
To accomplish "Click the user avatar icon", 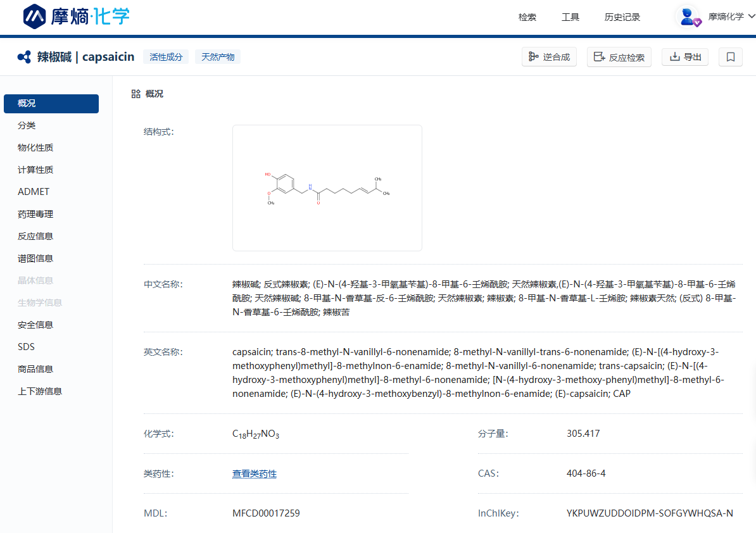I will 688,17.
